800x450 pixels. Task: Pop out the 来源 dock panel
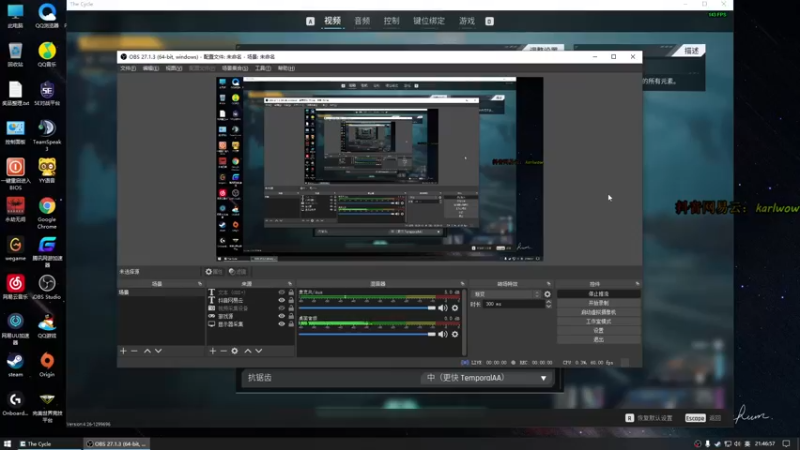[290, 284]
